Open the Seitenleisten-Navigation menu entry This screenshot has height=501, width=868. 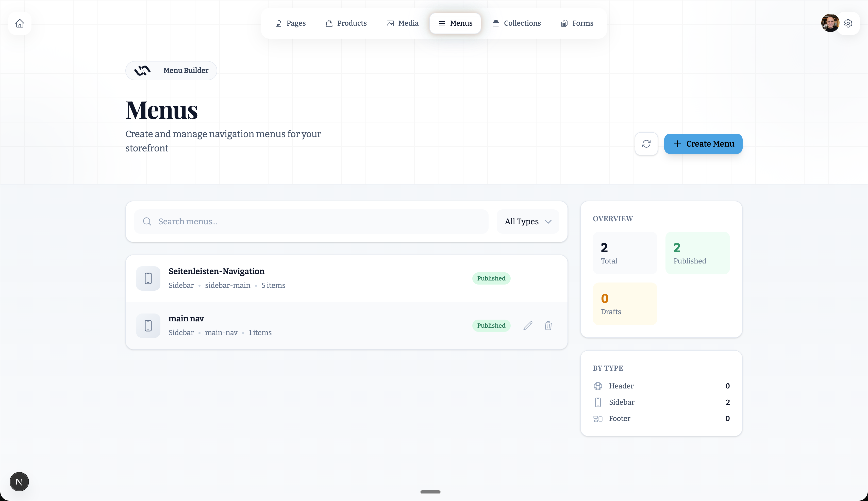tap(216, 272)
